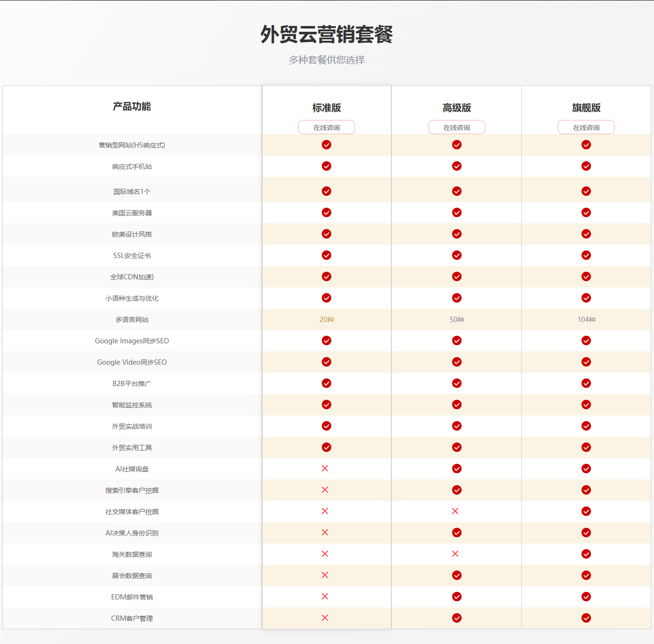Click 在线咨询 button under 标准版
The width and height of the screenshot is (654, 644).
coord(326,127)
